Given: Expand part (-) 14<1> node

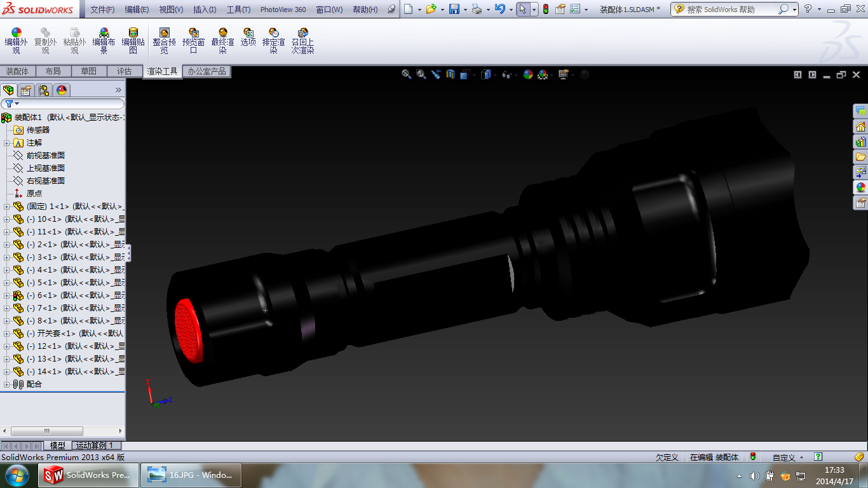Looking at the screenshot, I should [7, 372].
